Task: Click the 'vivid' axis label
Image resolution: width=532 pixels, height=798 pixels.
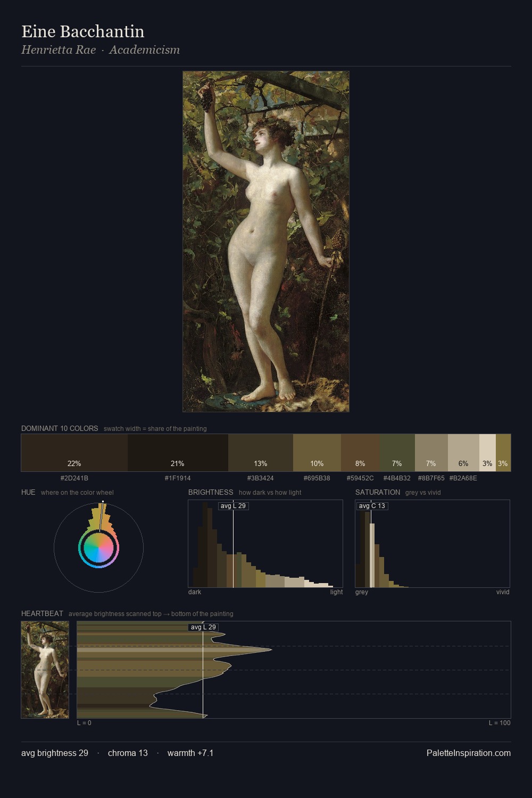Action: [503, 592]
